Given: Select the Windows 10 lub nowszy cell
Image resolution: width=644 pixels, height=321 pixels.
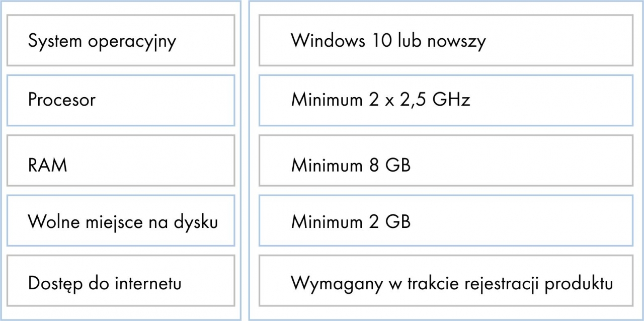Looking at the screenshot, I should 446,40.
